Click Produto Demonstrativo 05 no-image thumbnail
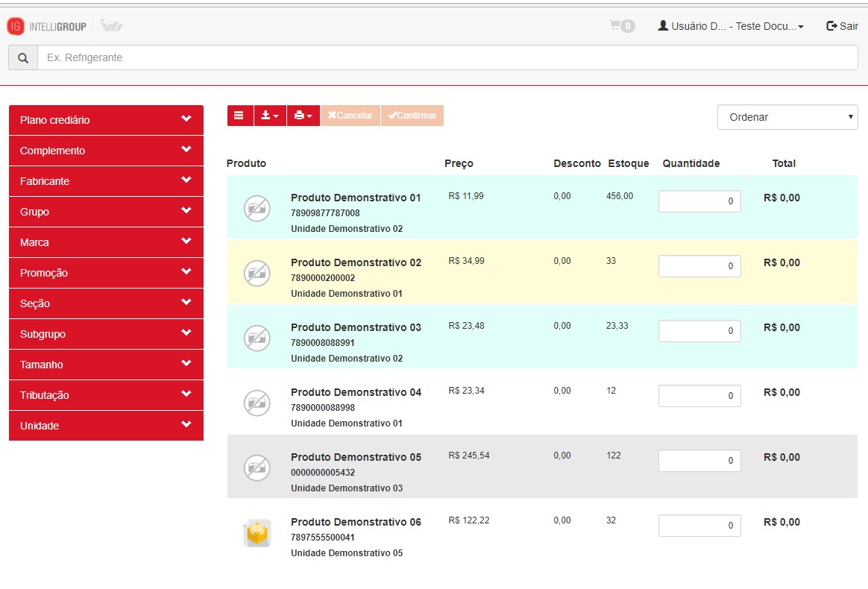The width and height of the screenshot is (868, 589). point(257,467)
